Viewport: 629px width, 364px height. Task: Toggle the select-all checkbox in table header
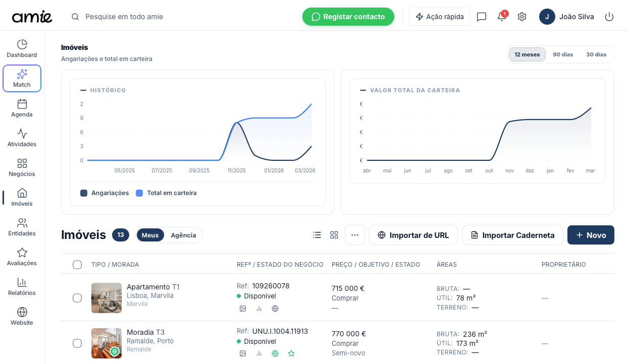click(77, 265)
